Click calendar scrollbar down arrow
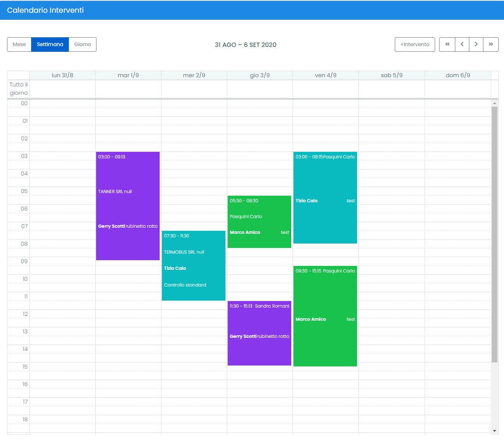This screenshot has width=504, height=441. pos(494,431)
